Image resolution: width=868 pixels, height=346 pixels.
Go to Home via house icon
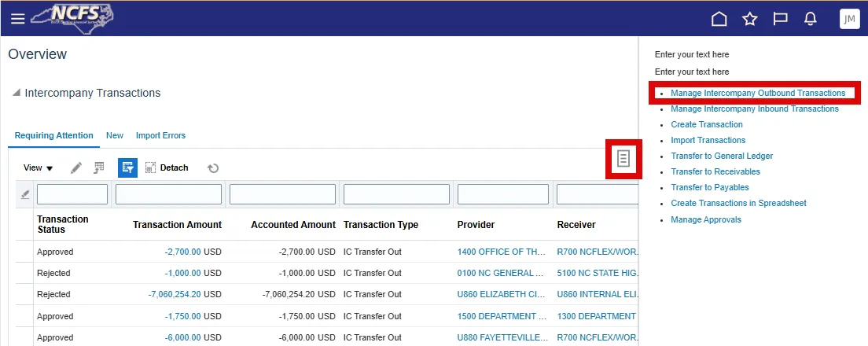pos(719,19)
